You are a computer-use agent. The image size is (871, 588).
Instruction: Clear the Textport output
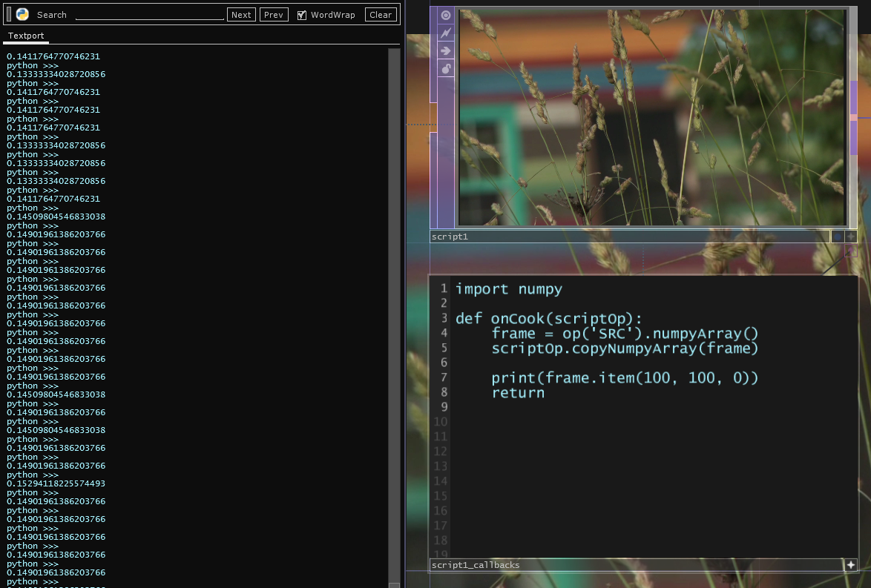381,15
